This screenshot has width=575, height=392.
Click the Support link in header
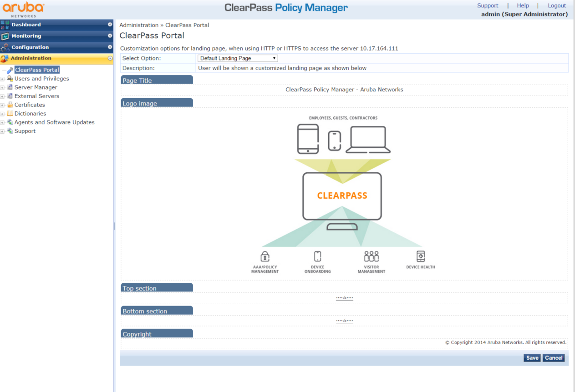[x=488, y=5]
